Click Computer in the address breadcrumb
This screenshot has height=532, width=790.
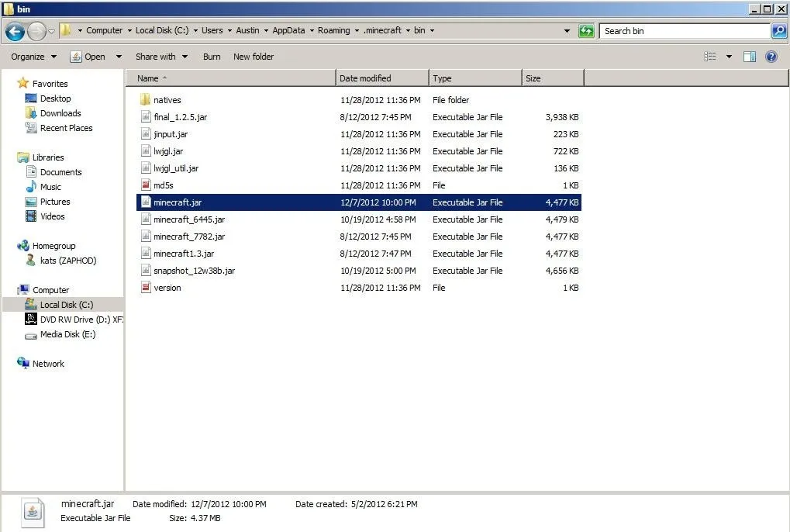(105, 31)
